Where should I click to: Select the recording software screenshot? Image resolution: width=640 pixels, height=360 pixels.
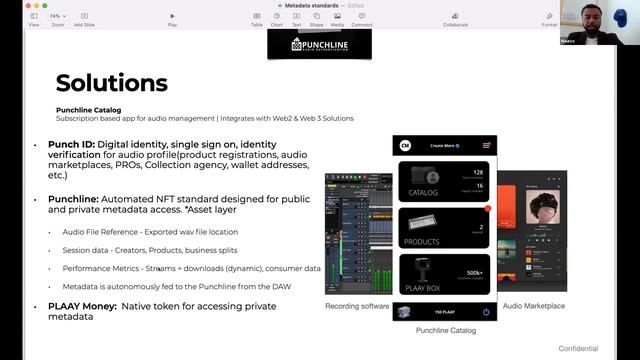click(x=358, y=234)
